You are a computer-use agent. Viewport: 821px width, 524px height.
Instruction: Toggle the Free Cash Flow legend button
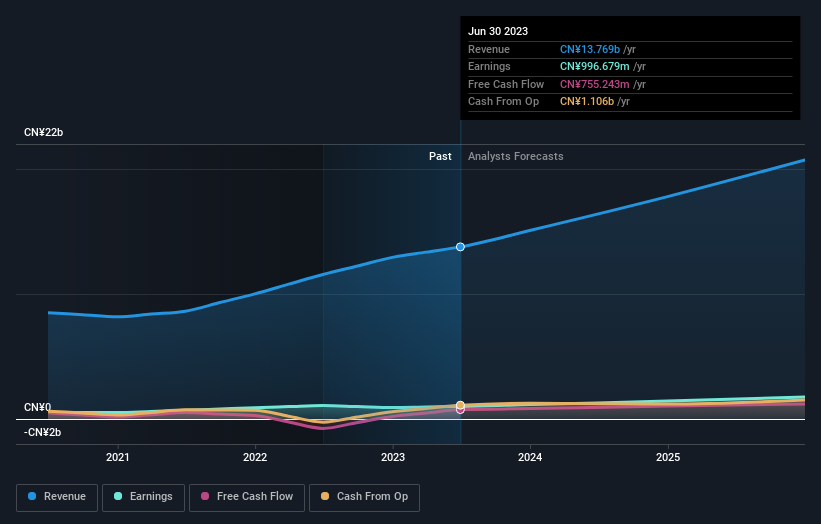pos(247,497)
